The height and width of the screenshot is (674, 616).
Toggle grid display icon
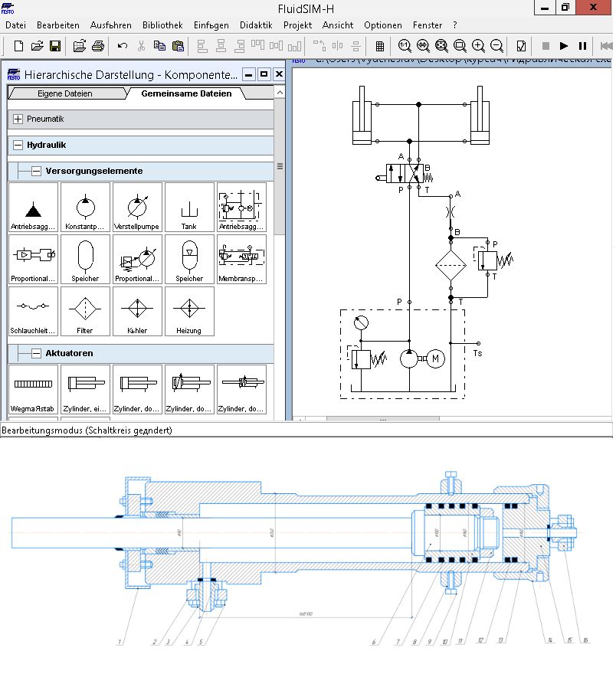(379, 46)
